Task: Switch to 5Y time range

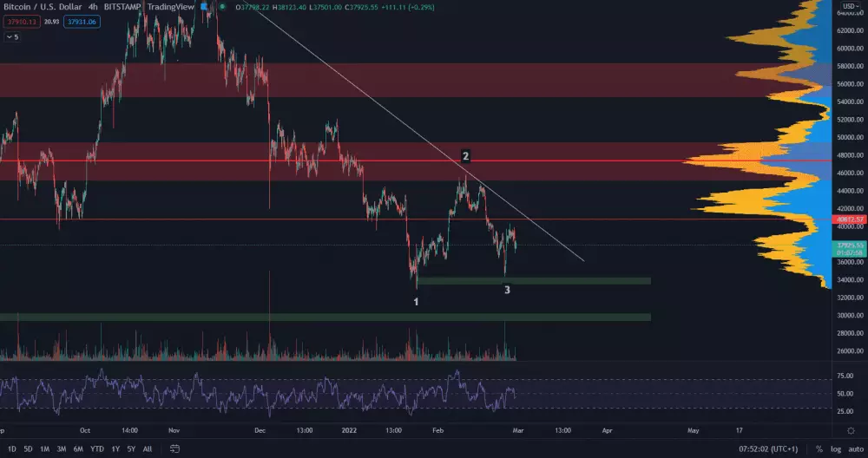Action: [x=130, y=449]
